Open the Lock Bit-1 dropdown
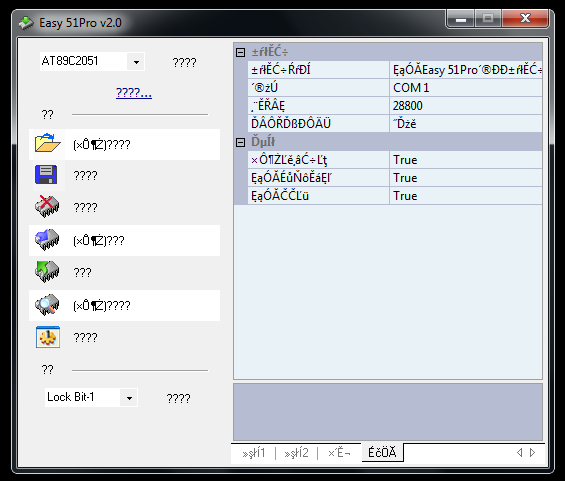The image size is (565, 481). pos(129,398)
